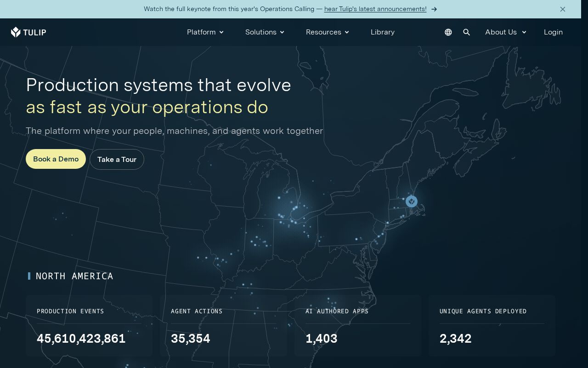This screenshot has height=368, width=588.
Task: Click the 'as fast as your operations do' text
Action: coord(147,107)
